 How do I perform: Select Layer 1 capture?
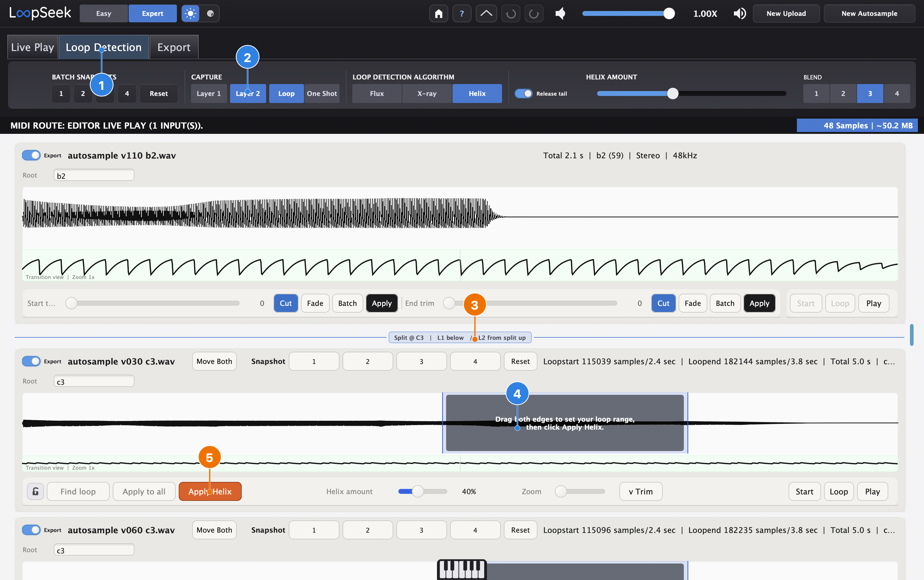[x=209, y=94]
